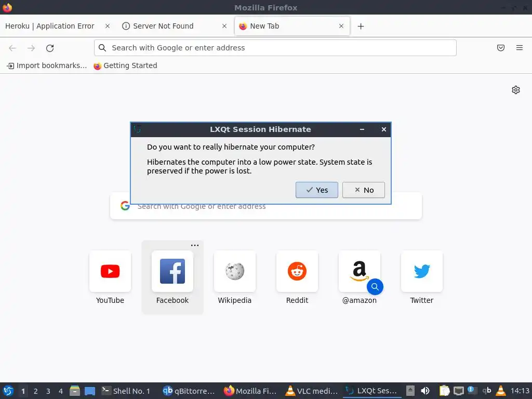The image size is (532, 399).
Task: Open the VLC cone tray icon
Action: 501,391
